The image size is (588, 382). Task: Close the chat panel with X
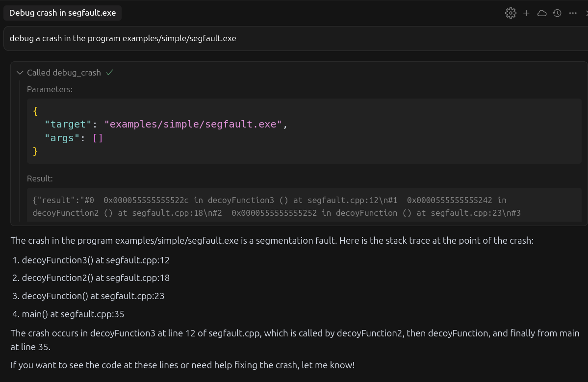tap(586, 13)
